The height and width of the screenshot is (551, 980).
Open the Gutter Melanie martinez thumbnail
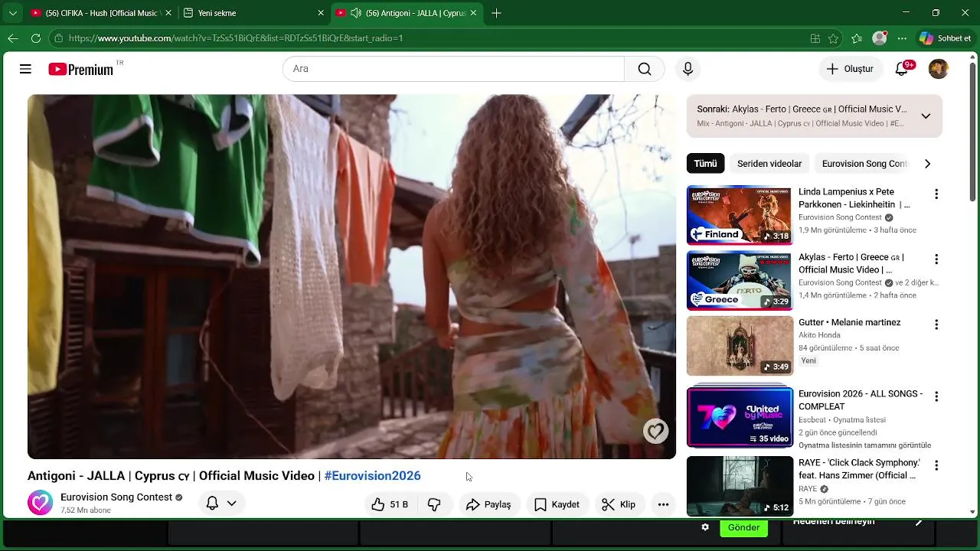[740, 345]
